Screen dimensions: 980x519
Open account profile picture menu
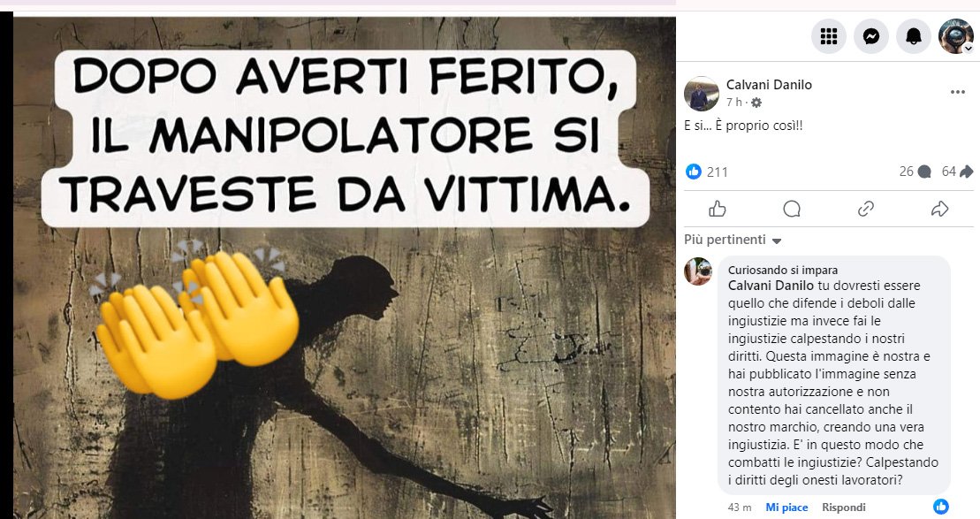point(955,36)
